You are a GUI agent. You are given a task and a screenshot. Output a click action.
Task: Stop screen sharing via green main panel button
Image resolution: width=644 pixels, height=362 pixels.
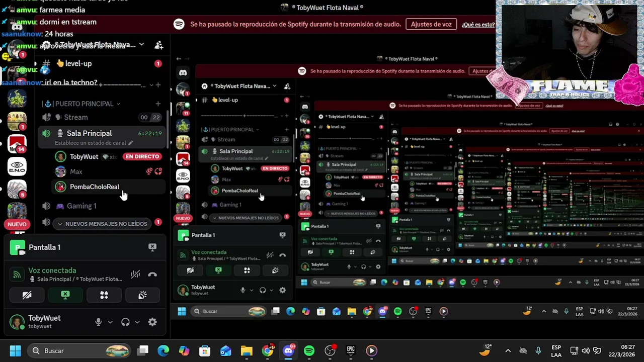point(65,295)
